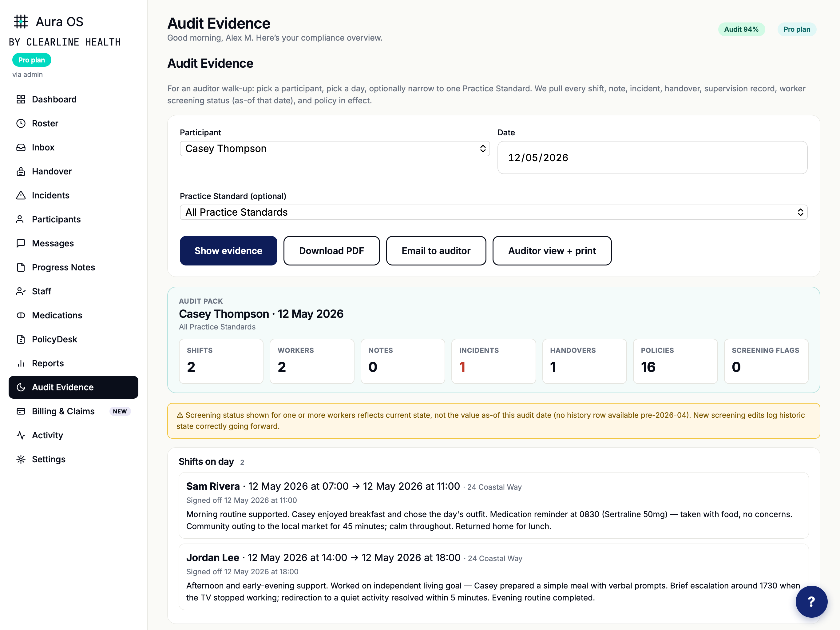The height and width of the screenshot is (630, 840).
Task: Click the WORKERS stat card
Action: 312,361
